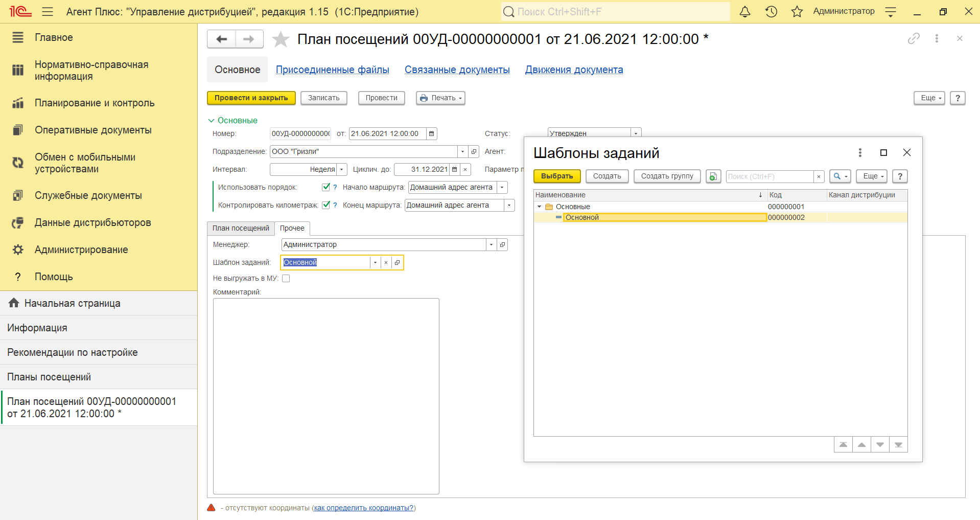Open the Шаблон заданий Основной record
Image resolution: width=980 pixels, height=520 pixels.
point(397,262)
